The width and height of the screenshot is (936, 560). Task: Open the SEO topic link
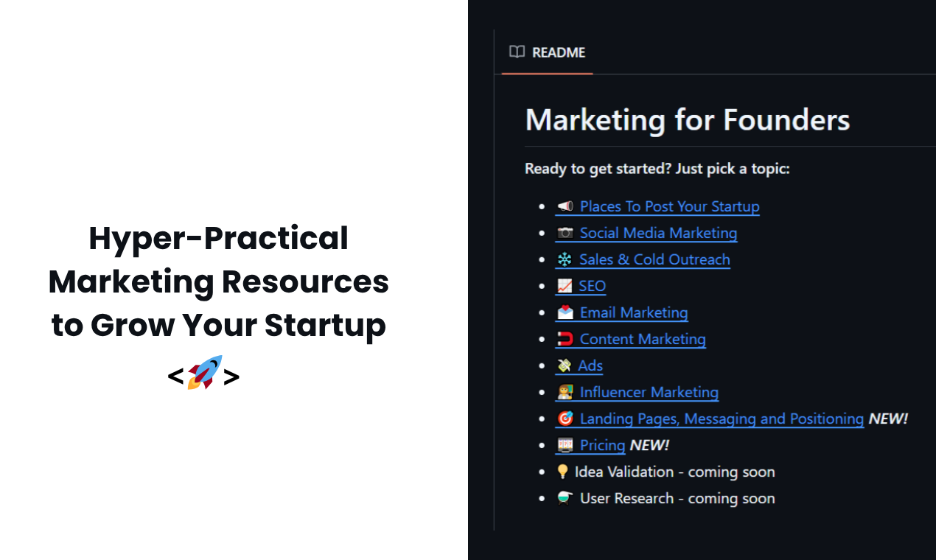click(x=592, y=286)
